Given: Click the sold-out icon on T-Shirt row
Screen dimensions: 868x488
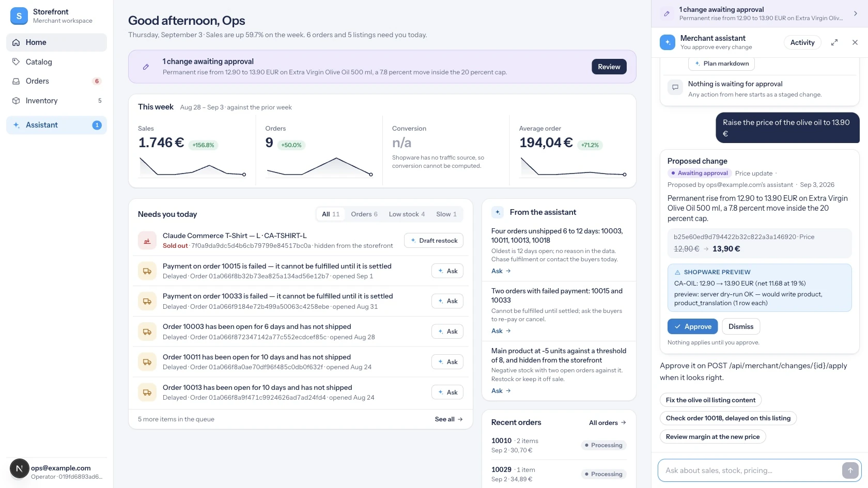Looking at the screenshot, I should (147, 241).
